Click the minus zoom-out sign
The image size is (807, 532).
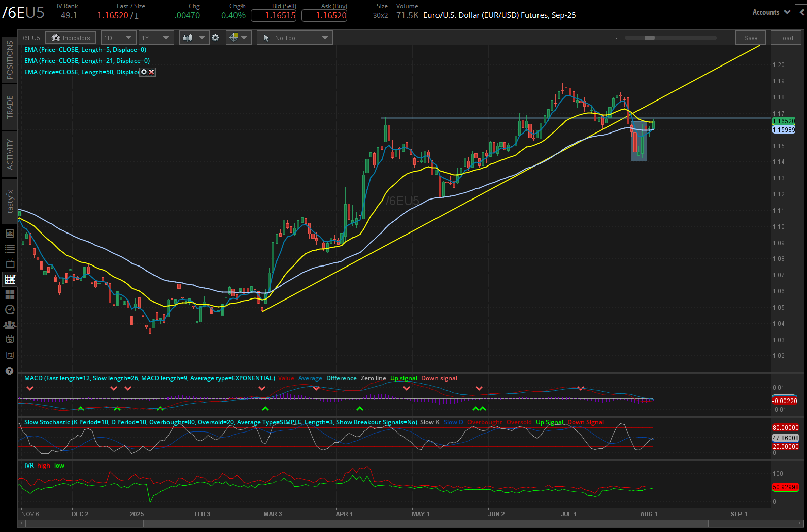pos(617,38)
